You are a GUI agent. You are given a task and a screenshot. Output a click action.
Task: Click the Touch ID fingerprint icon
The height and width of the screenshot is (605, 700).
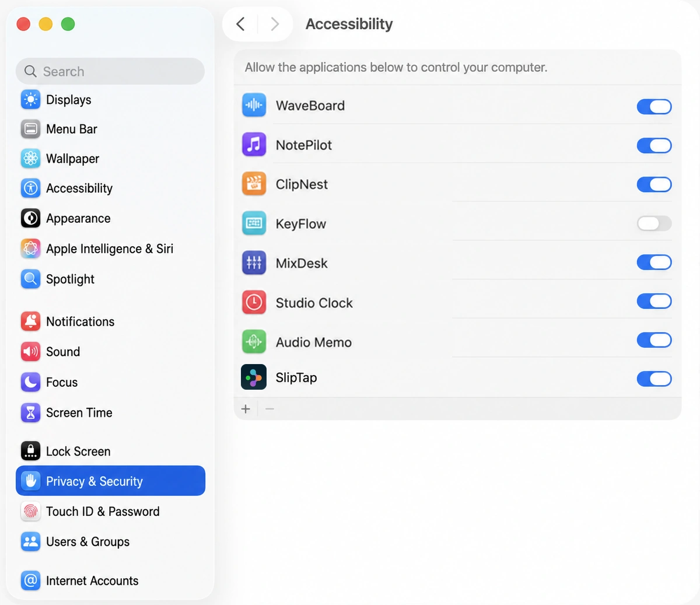coord(30,511)
